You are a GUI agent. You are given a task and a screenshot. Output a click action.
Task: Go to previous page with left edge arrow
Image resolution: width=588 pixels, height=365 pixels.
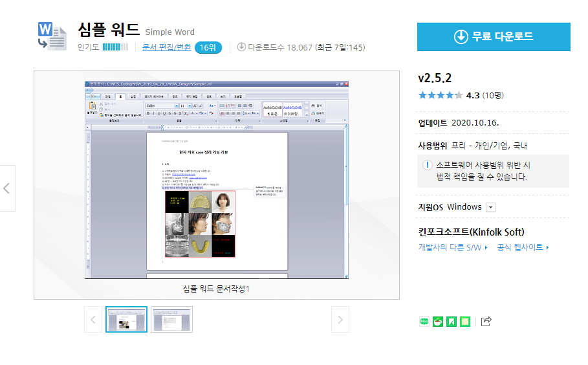(7, 188)
